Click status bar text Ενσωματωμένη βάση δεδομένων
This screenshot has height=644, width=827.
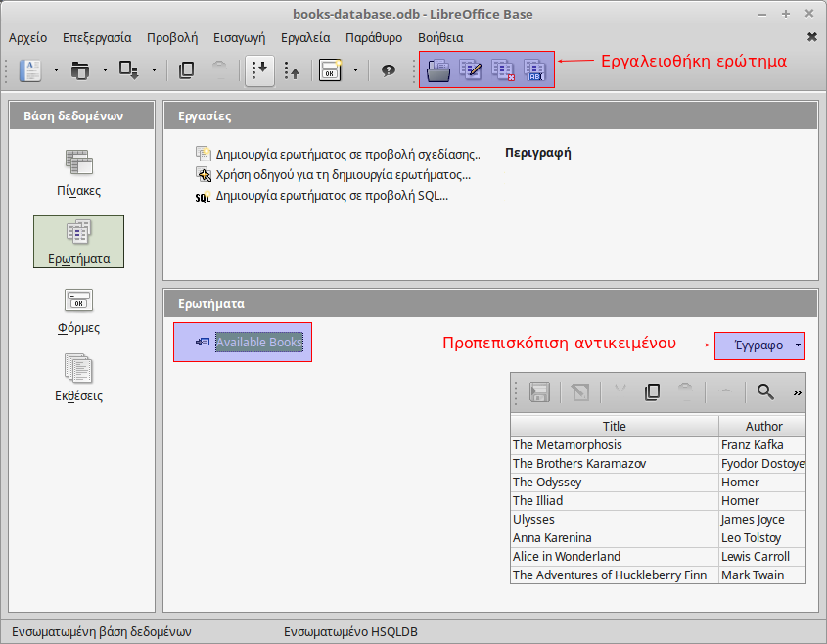pyautogui.click(x=101, y=632)
